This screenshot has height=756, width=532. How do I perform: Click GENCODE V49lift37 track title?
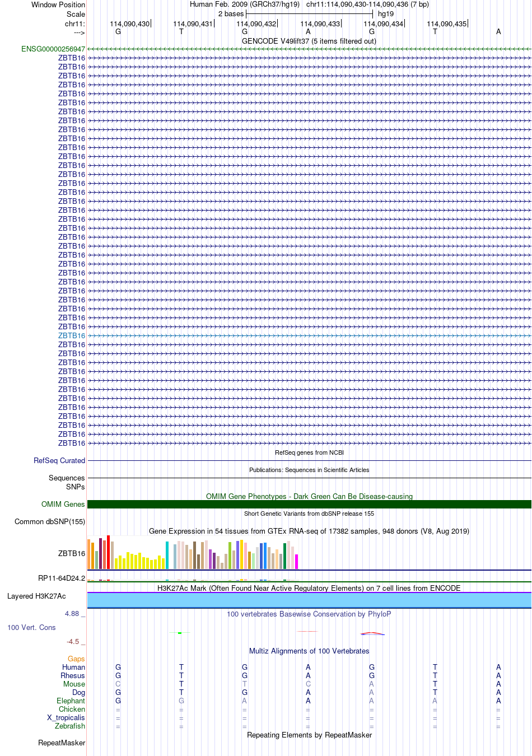point(309,41)
